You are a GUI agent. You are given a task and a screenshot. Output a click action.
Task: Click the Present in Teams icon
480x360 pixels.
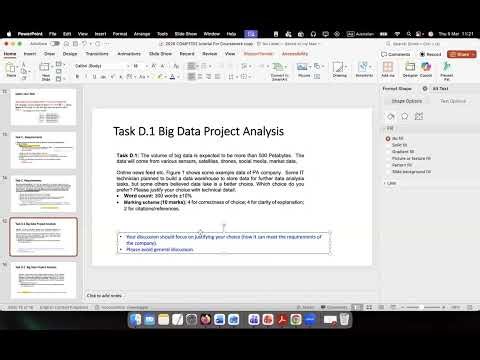pos(447,70)
